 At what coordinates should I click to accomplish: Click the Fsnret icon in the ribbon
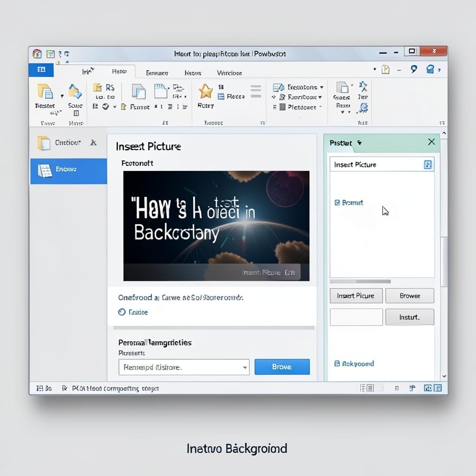pyautogui.click(x=124, y=106)
